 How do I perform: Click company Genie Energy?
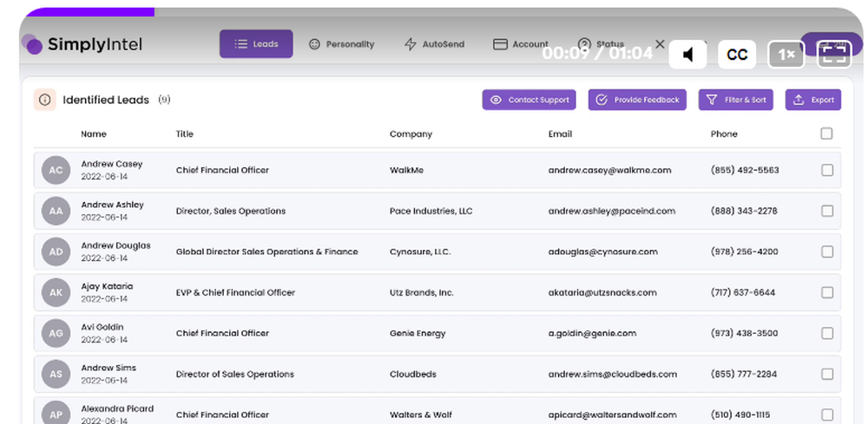pyautogui.click(x=418, y=333)
